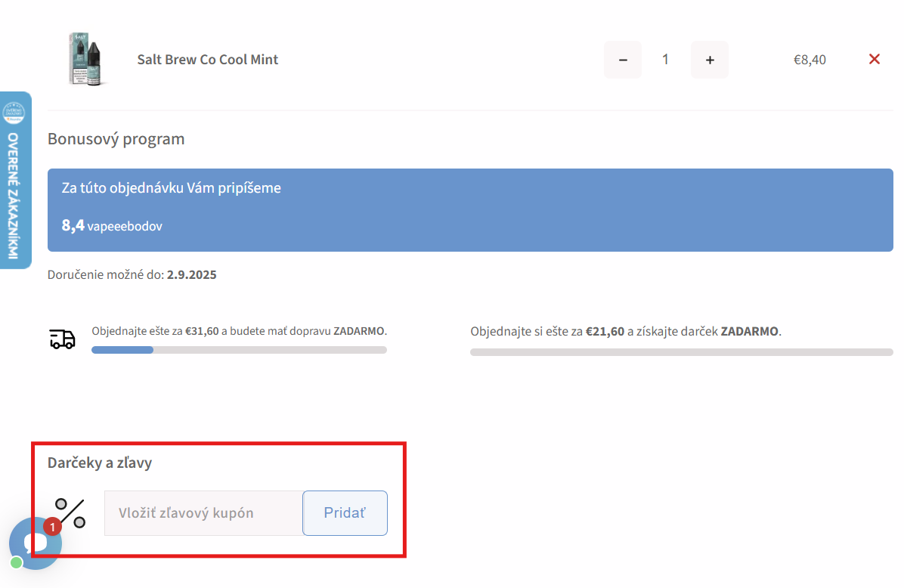Click the delivery truck icon
The height and width of the screenshot is (588, 904).
63,339
